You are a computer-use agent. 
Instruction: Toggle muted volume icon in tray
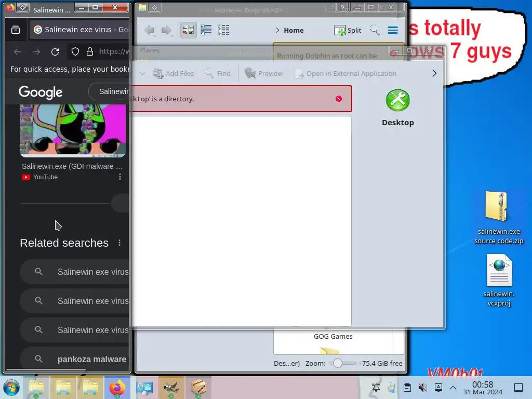tap(423, 388)
